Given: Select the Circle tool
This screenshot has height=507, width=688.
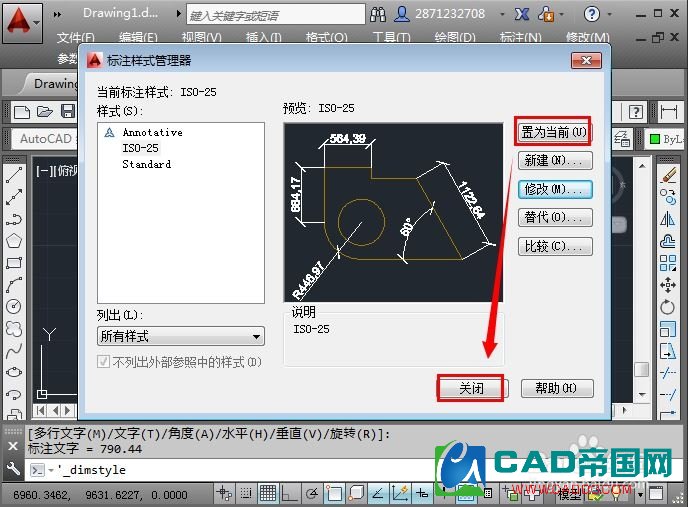Looking at the screenshot, I should point(14,306).
